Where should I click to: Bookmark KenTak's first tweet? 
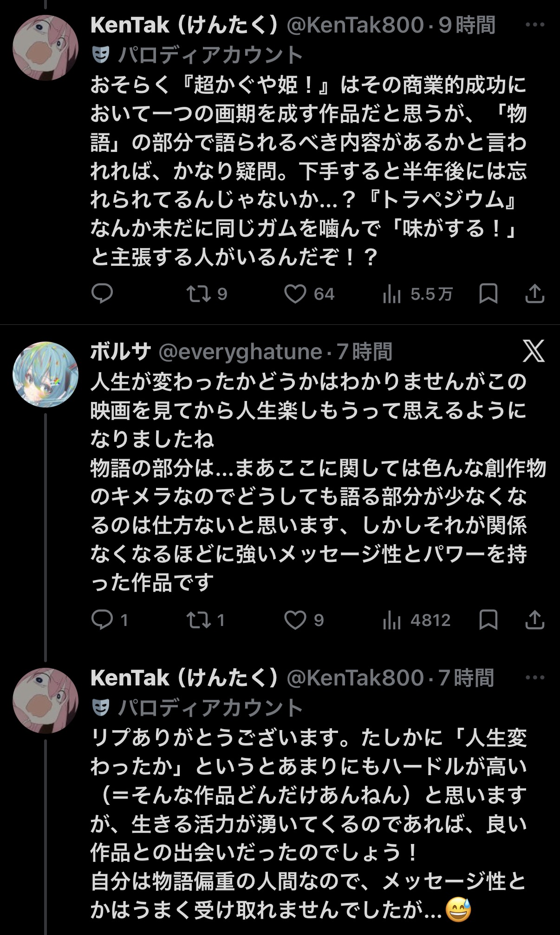[x=488, y=294]
